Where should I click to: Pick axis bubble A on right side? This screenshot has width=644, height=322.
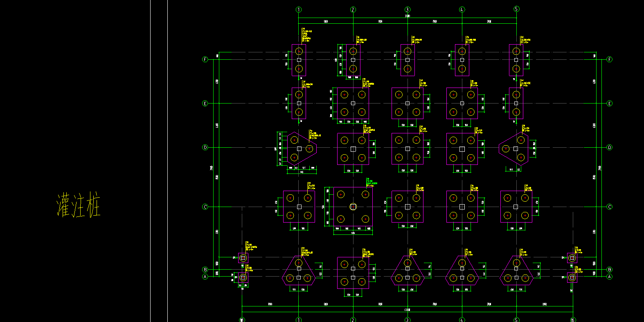pyautogui.click(x=609, y=277)
